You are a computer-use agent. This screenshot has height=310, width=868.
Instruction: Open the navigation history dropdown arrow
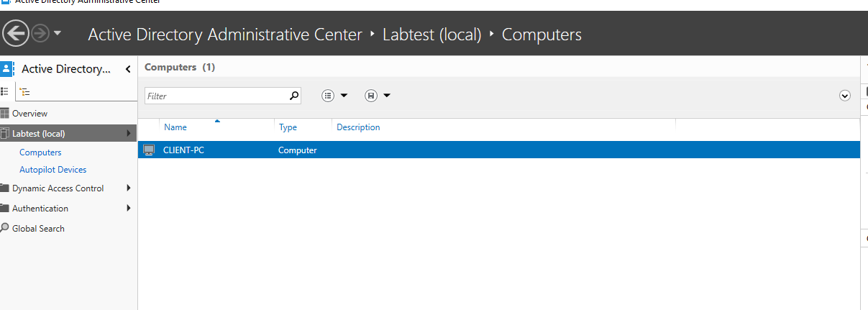pos(58,33)
